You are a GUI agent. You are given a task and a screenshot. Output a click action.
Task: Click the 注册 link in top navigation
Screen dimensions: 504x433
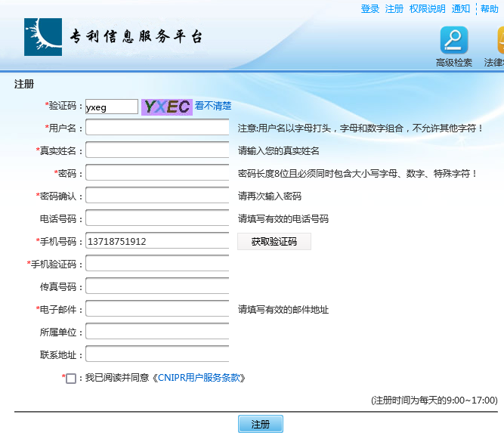coord(394,9)
